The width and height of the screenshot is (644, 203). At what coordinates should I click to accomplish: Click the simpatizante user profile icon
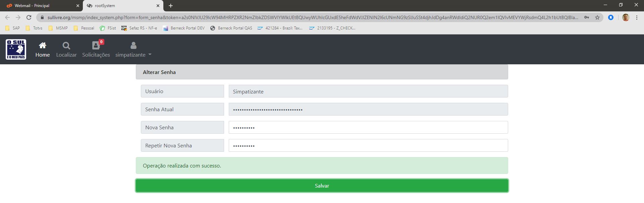coord(133,46)
